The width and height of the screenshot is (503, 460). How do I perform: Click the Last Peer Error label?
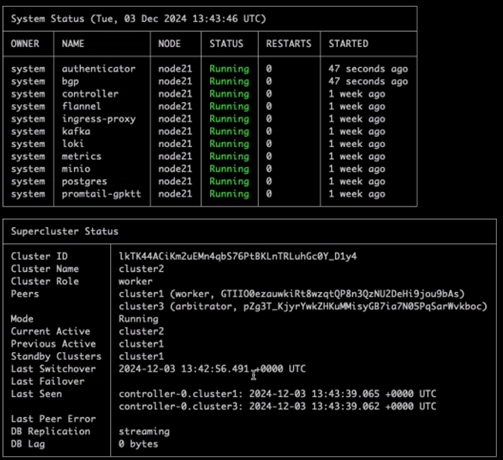coord(53,419)
